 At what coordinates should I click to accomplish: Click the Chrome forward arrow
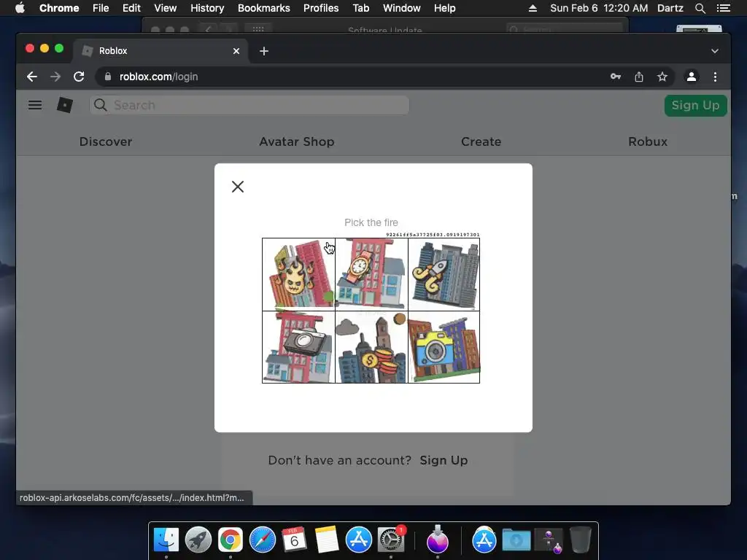coord(55,77)
